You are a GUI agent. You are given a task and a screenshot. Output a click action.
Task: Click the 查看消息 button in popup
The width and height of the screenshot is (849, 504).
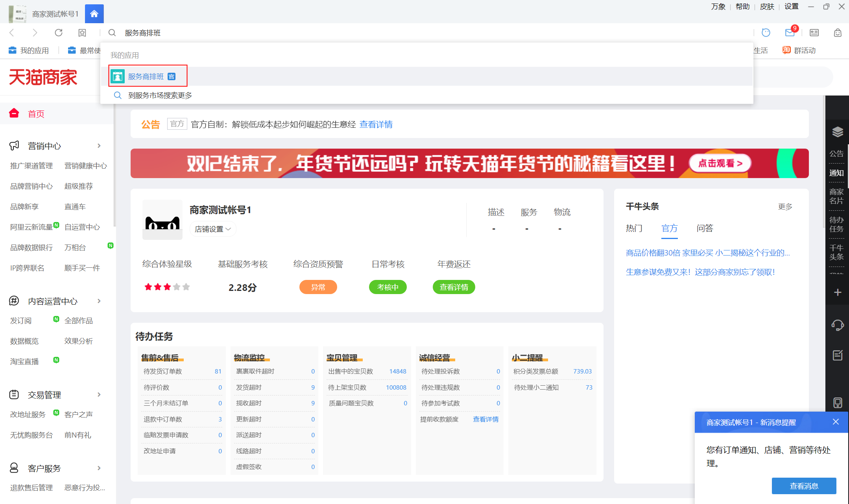click(804, 486)
